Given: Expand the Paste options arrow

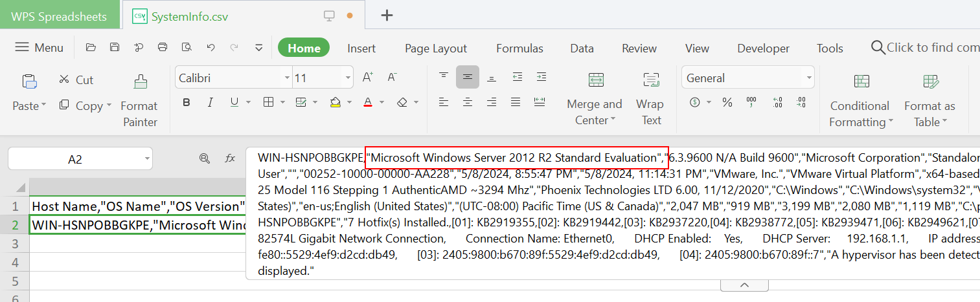Looking at the screenshot, I should [x=43, y=105].
